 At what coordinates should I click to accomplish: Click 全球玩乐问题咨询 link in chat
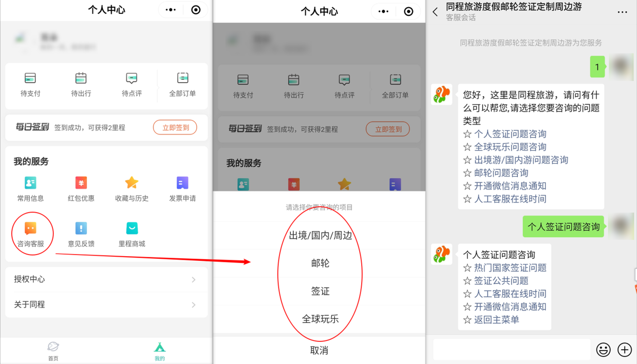coord(510,147)
